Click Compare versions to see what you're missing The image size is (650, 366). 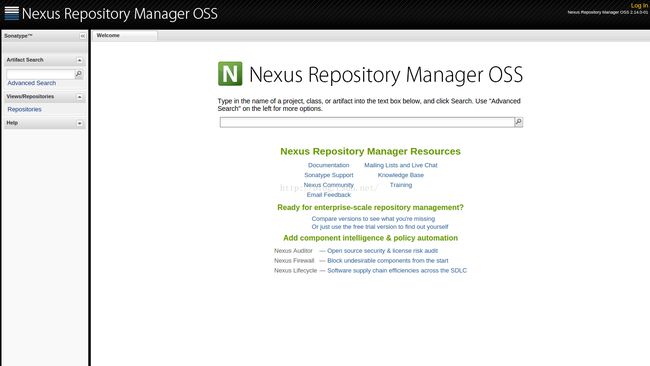373,218
